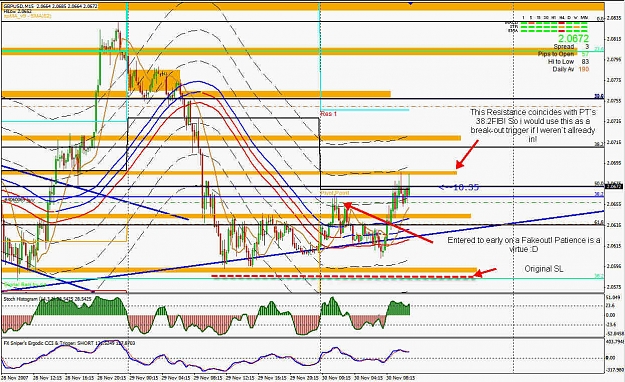625x382 pixels.
Task: Click the '28 Nov 2007' time axis label
Action: point(14,377)
